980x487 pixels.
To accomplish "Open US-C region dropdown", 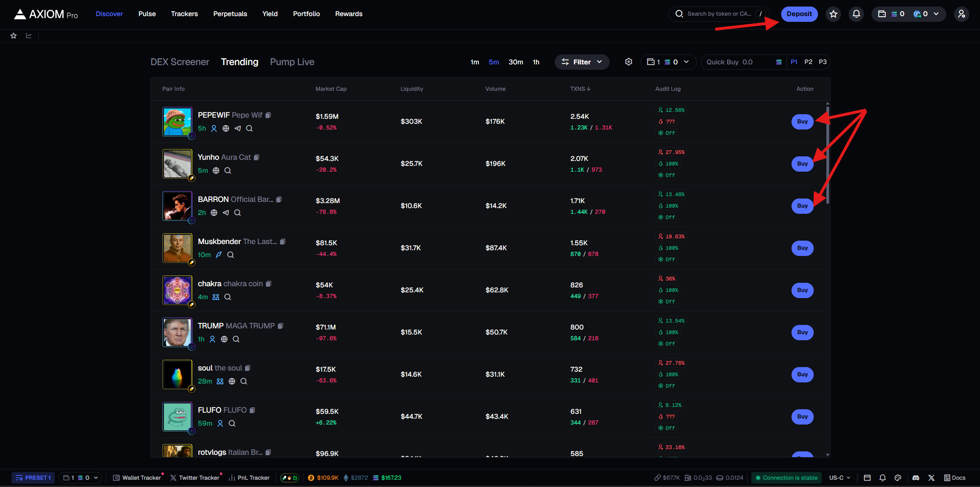I will 840,478.
